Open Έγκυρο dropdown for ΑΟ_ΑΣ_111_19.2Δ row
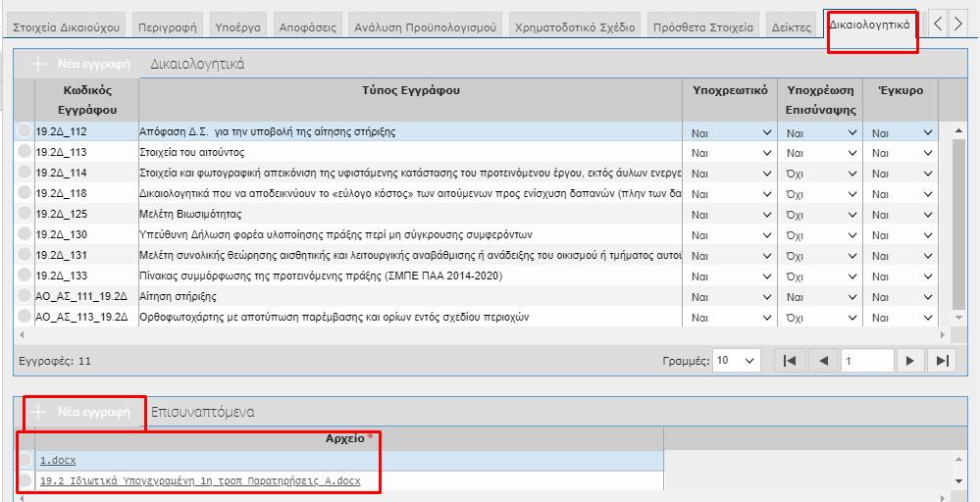Screen dimensions: 980x502 tap(902, 297)
